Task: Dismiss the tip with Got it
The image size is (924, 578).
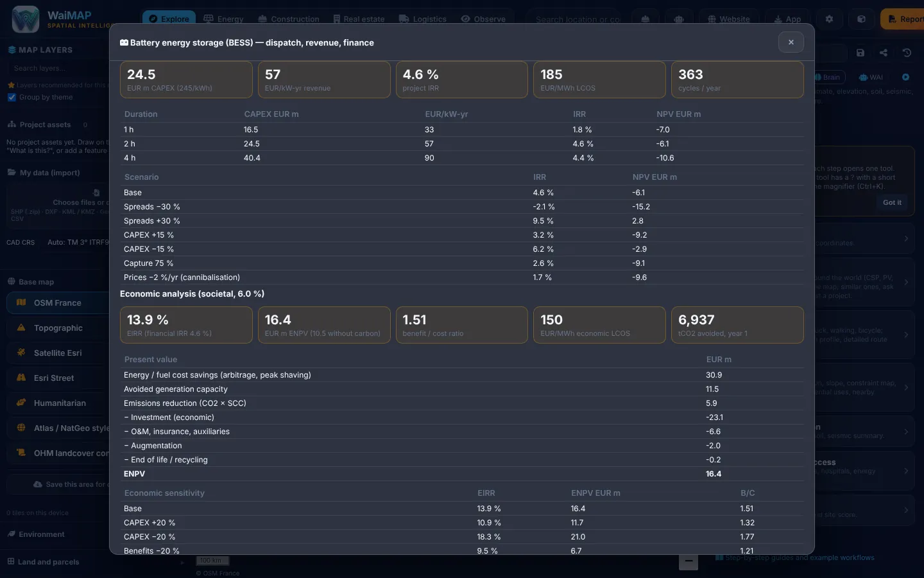Action: (x=892, y=202)
